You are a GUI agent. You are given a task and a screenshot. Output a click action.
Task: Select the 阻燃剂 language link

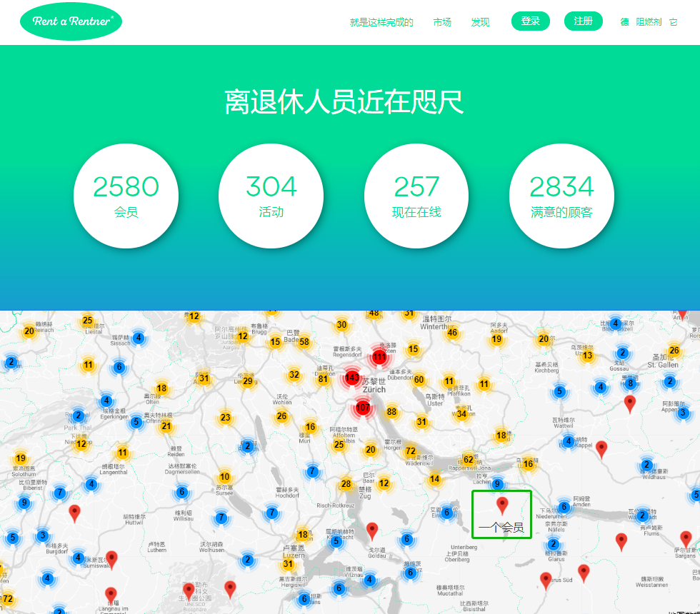click(x=649, y=22)
